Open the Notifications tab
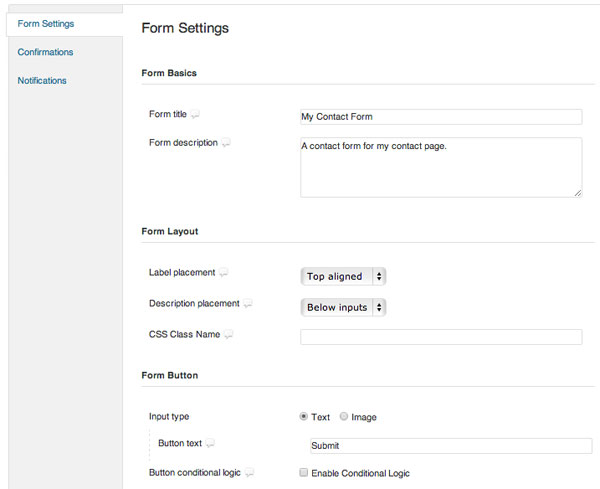This screenshot has width=600, height=489. point(42,81)
